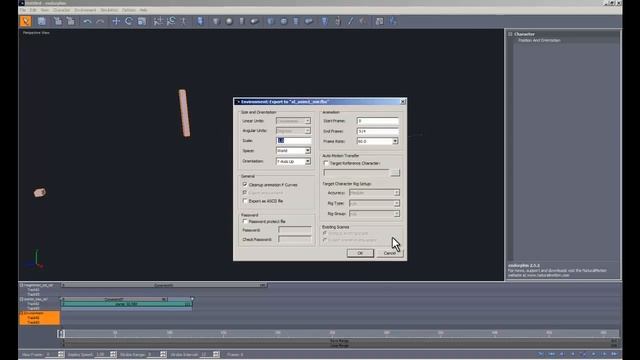The width and height of the screenshot is (640, 360).
Task: Click the teal animation clip in timeline
Action: click(127, 304)
